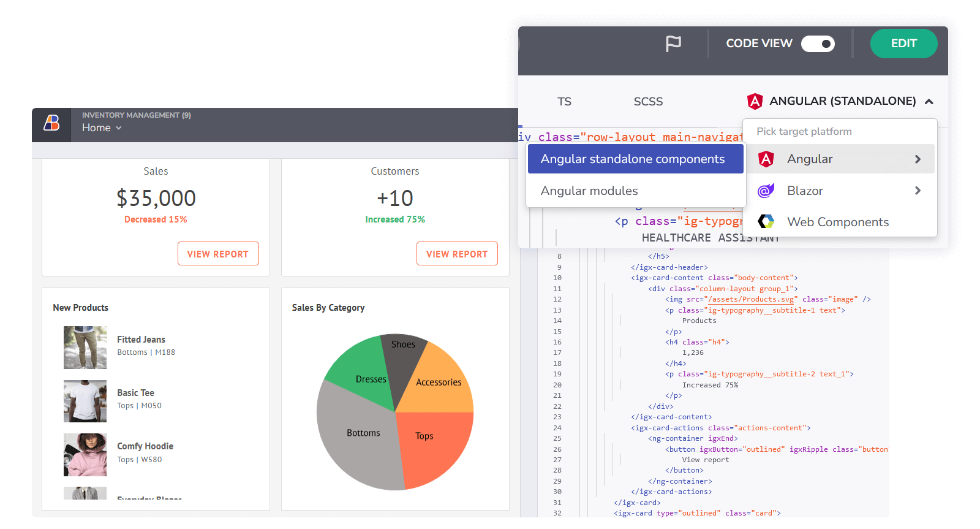Collapse the Angular (Standalone) platform dropdown
Viewport: 980px width, 529px height.
pyautogui.click(x=929, y=102)
